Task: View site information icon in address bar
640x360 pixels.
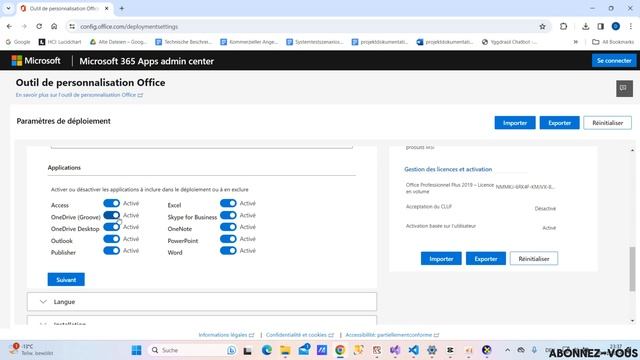Action: tap(72, 27)
